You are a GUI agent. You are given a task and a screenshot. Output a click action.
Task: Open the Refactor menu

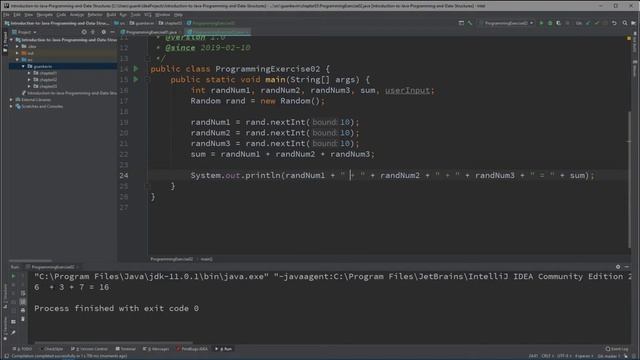pyautogui.click(x=95, y=15)
